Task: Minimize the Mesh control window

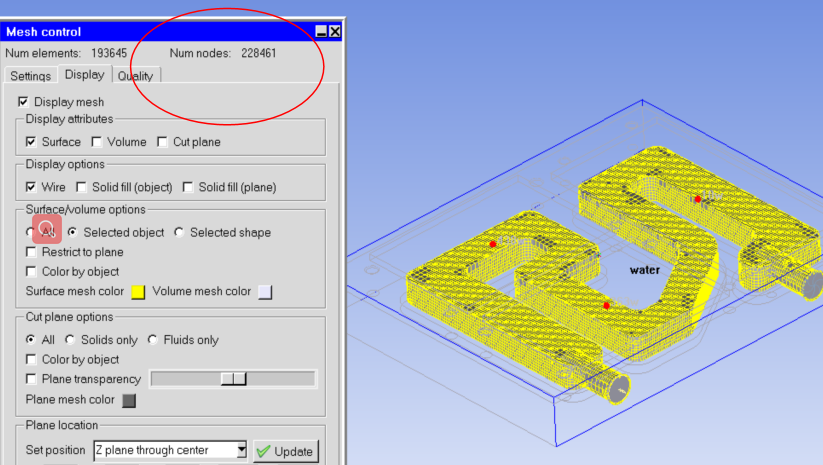Action: point(321,32)
